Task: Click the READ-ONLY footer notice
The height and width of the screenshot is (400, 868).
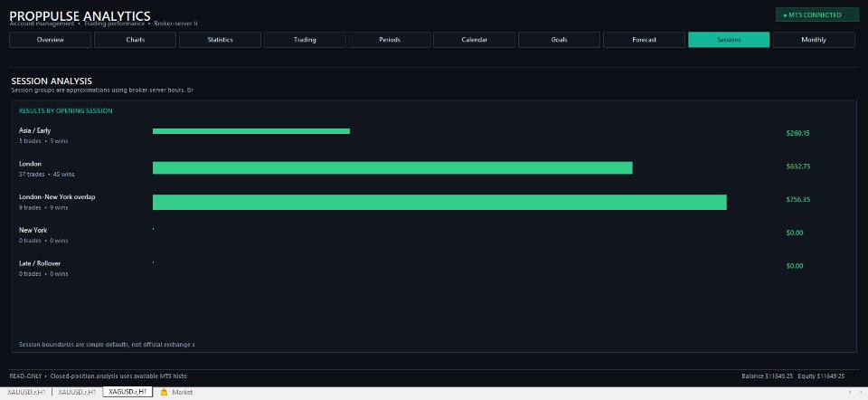Action: tap(98, 376)
